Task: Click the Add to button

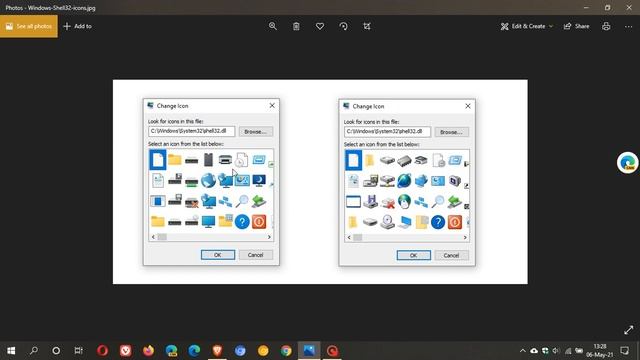Action: coord(78,26)
